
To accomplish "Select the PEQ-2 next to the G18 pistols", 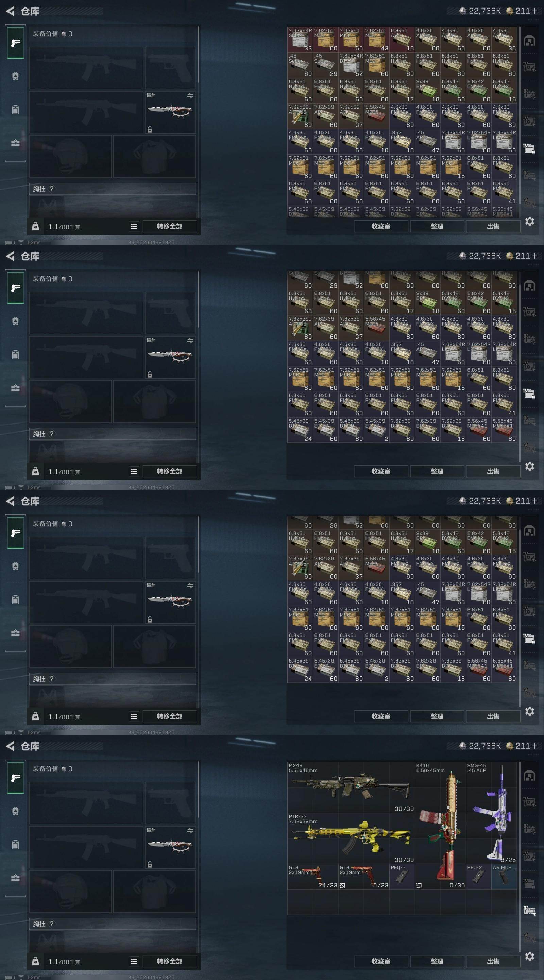I will pos(402,877).
